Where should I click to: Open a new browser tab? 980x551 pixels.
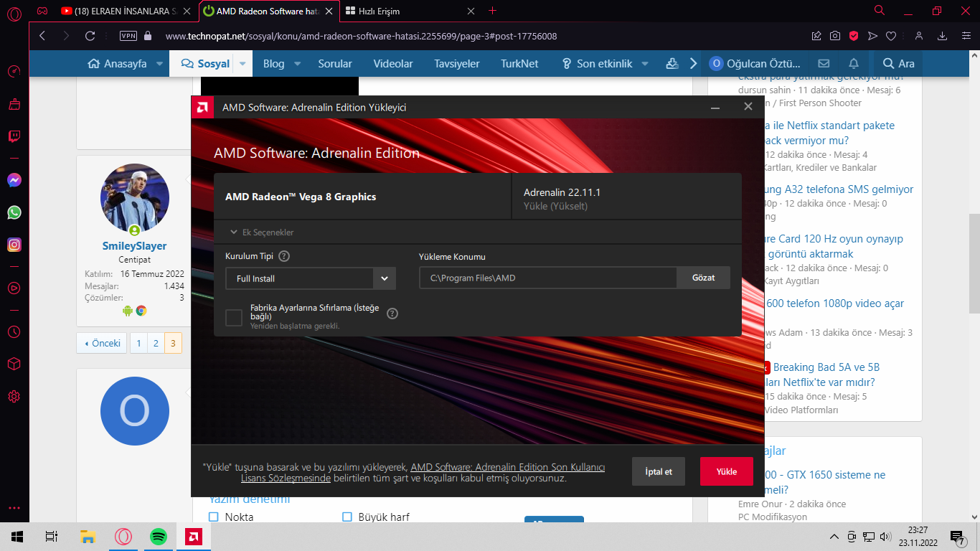tap(492, 11)
